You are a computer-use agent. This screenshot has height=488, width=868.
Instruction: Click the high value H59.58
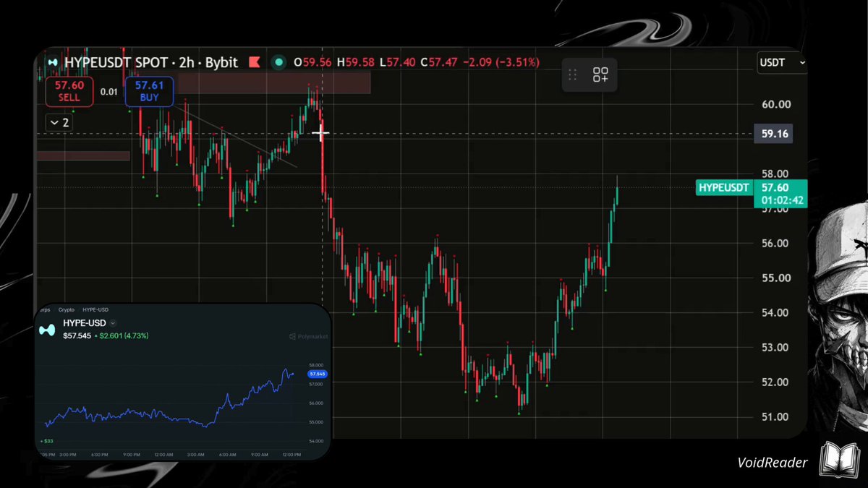[x=356, y=62]
